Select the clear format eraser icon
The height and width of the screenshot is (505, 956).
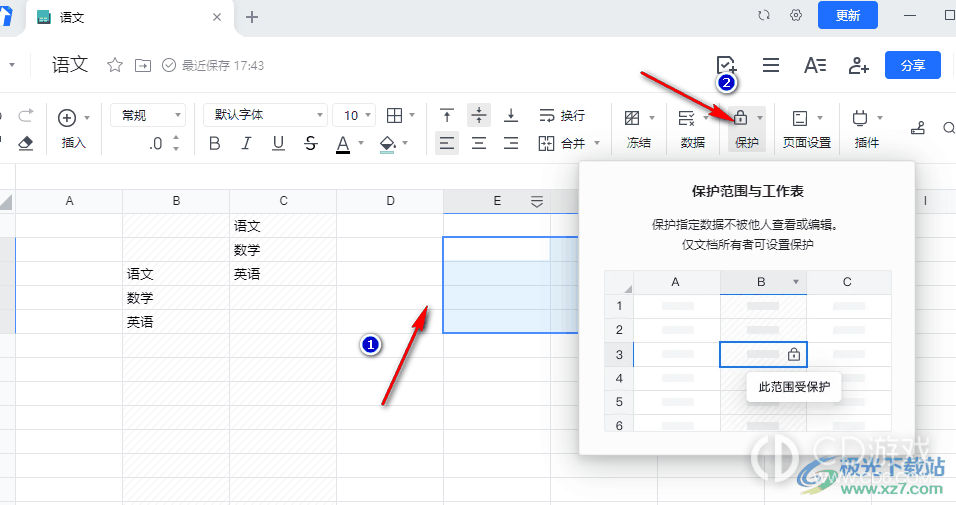pos(26,143)
